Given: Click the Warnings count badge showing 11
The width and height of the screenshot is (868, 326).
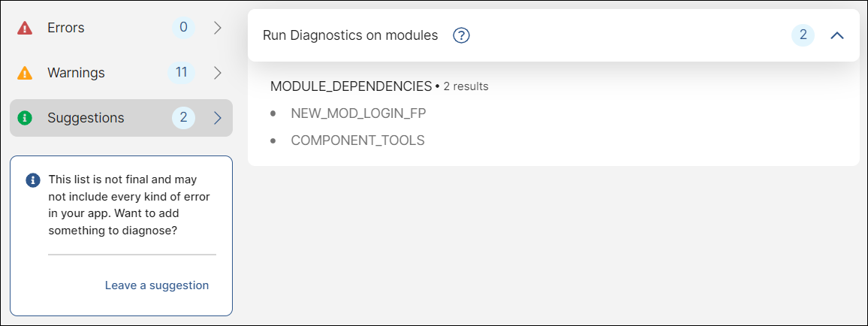Looking at the screenshot, I should tap(182, 73).
